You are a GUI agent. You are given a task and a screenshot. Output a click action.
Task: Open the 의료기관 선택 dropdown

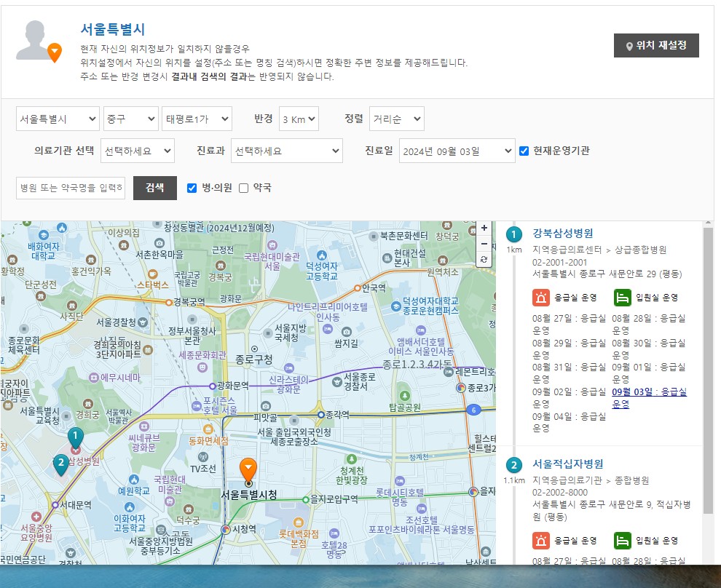(138, 151)
